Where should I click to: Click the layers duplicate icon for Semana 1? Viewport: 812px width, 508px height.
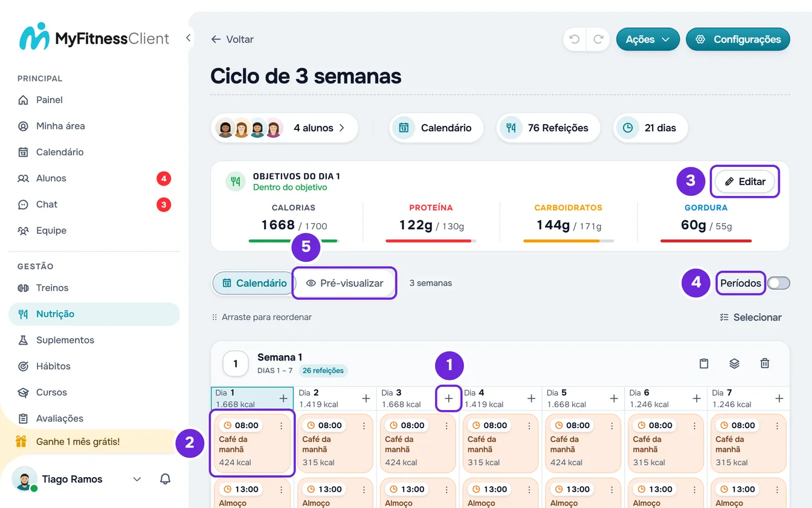click(x=734, y=363)
